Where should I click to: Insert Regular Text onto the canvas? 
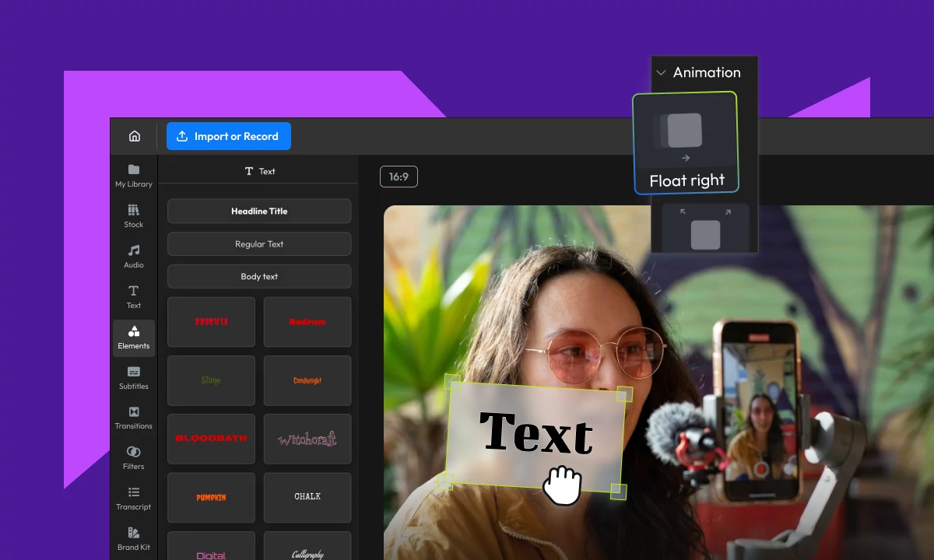click(x=258, y=243)
